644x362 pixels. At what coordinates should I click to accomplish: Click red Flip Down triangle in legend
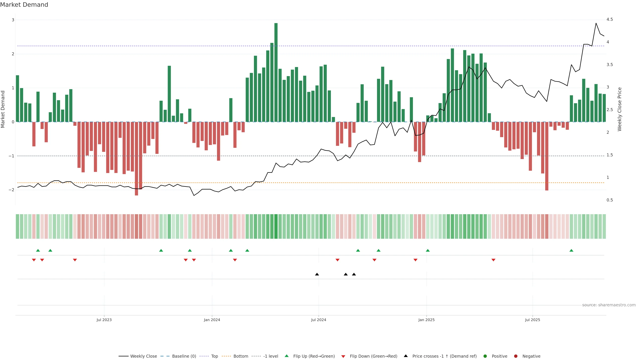click(343, 356)
